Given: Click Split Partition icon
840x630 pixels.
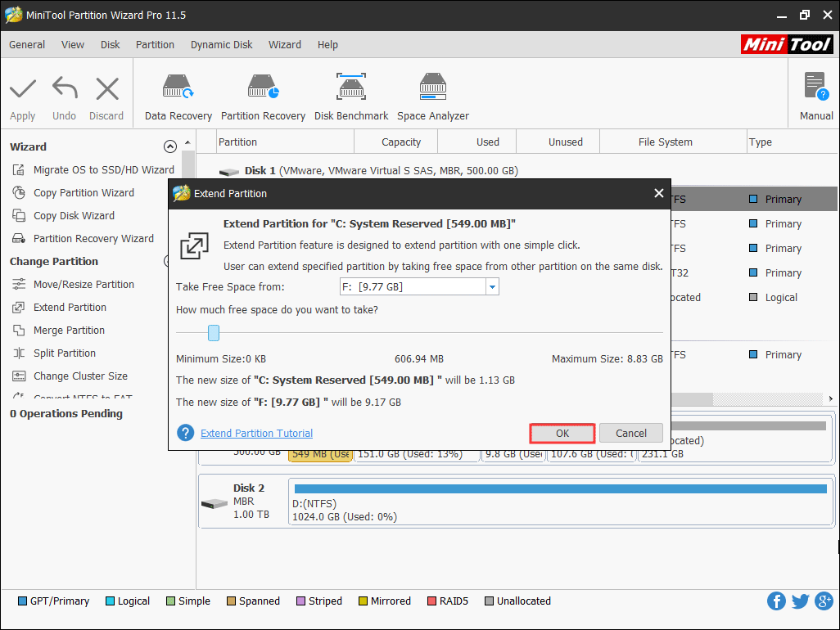Looking at the screenshot, I should [19, 353].
